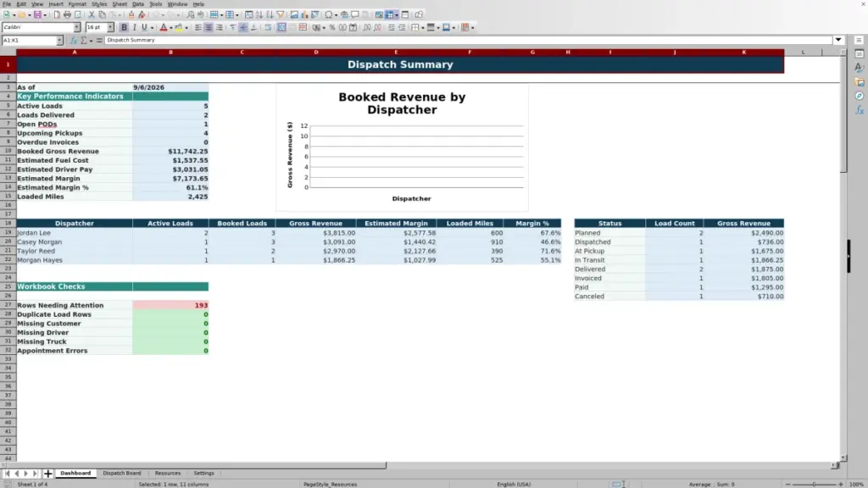Viewport: 868px width, 488px height.
Task: Click the vertical scrollbar thumb
Action: click(843, 114)
